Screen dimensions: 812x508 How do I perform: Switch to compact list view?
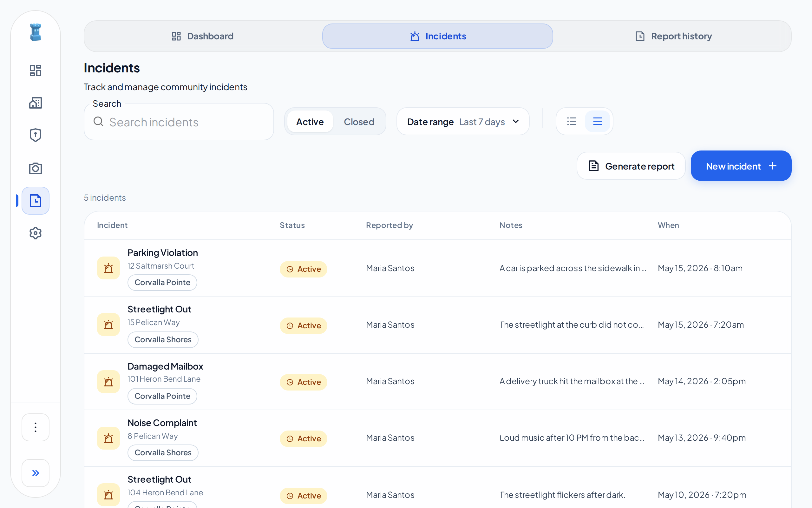pyautogui.click(x=572, y=121)
